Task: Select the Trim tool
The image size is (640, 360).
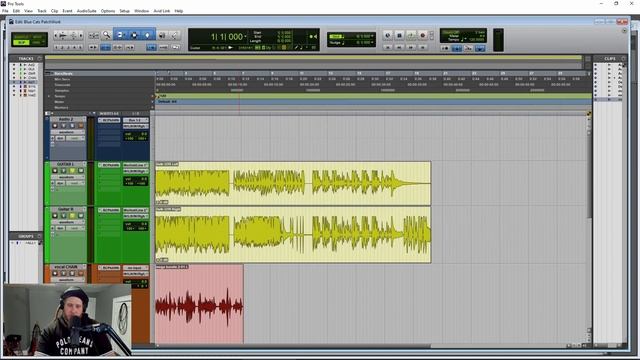Action: click(120, 36)
